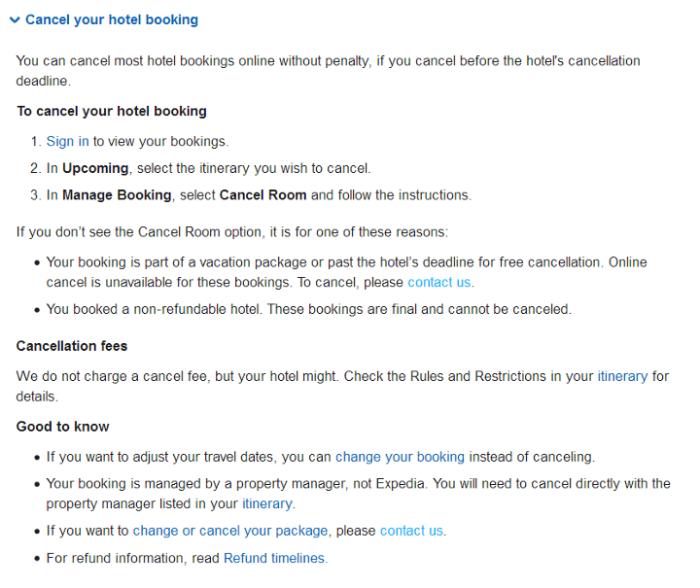Viewport: 700px width, 588px height.
Task: Click the bold "Upcoming" text in step 2
Action: 95,168
